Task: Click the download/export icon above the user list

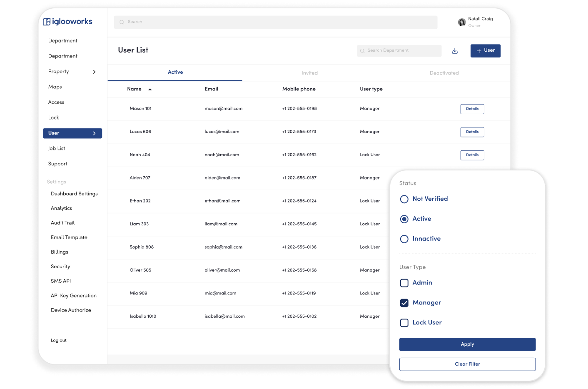Action: [454, 50]
